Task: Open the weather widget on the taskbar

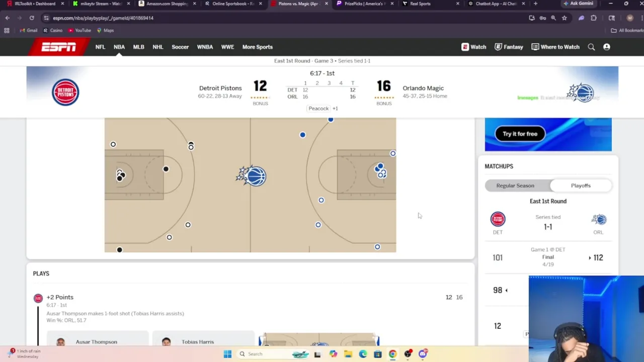Action: 24,353
